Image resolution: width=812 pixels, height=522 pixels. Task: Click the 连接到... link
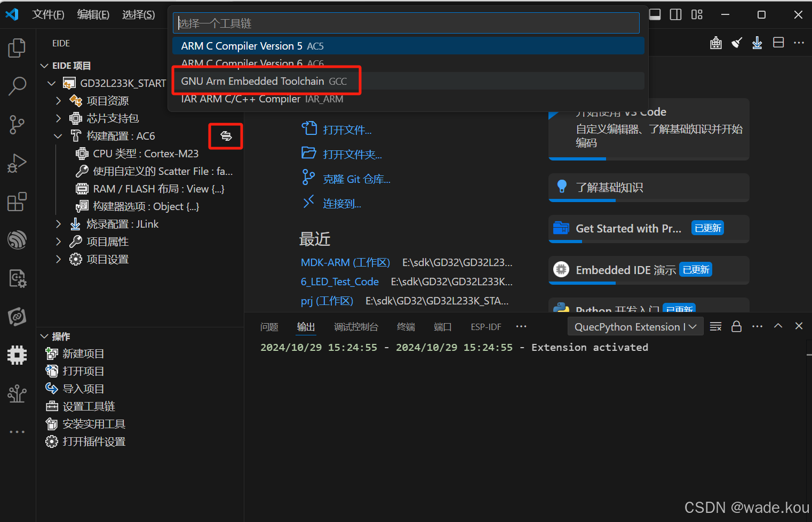[342, 204]
